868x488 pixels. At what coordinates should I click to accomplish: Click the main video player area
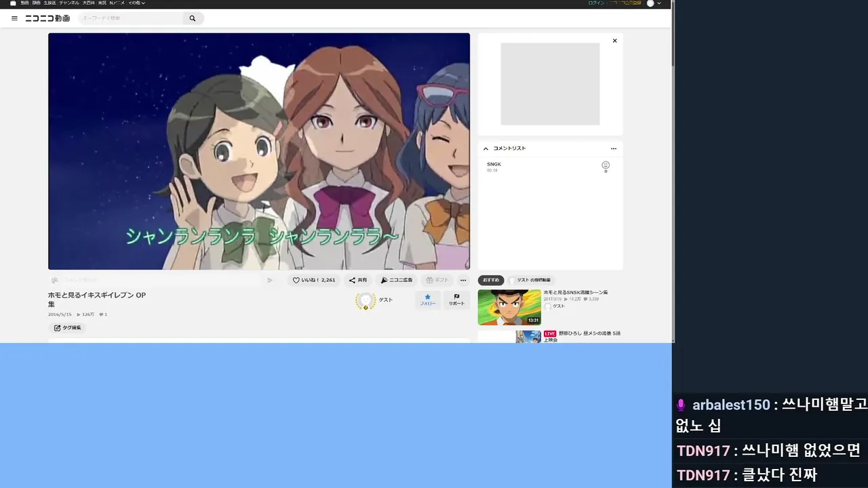(x=259, y=151)
